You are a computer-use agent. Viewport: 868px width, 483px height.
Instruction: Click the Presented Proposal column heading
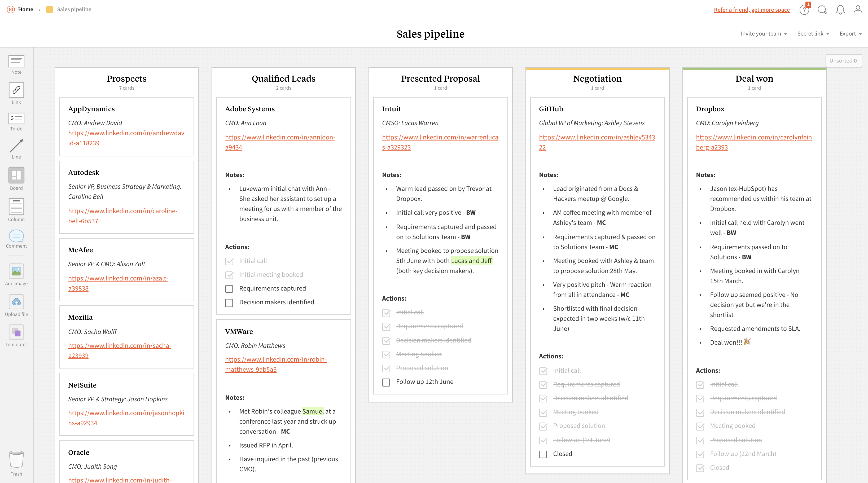click(440, 78)
